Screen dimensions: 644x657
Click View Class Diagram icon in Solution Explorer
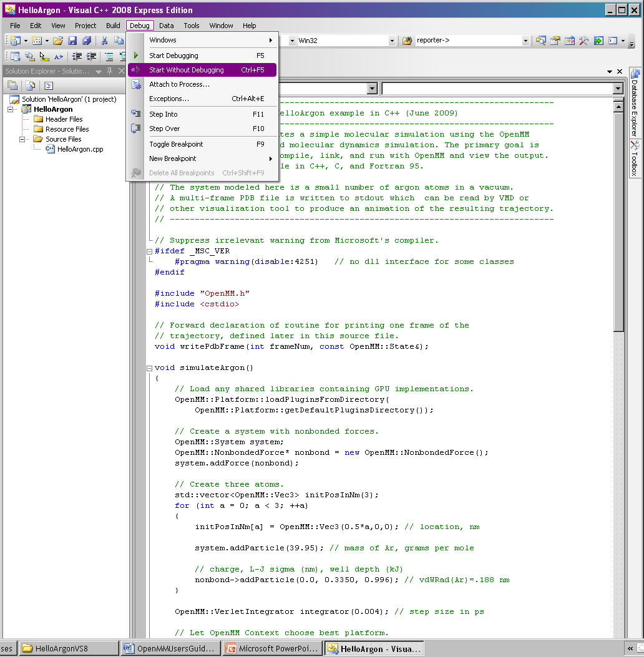point(49,86)
